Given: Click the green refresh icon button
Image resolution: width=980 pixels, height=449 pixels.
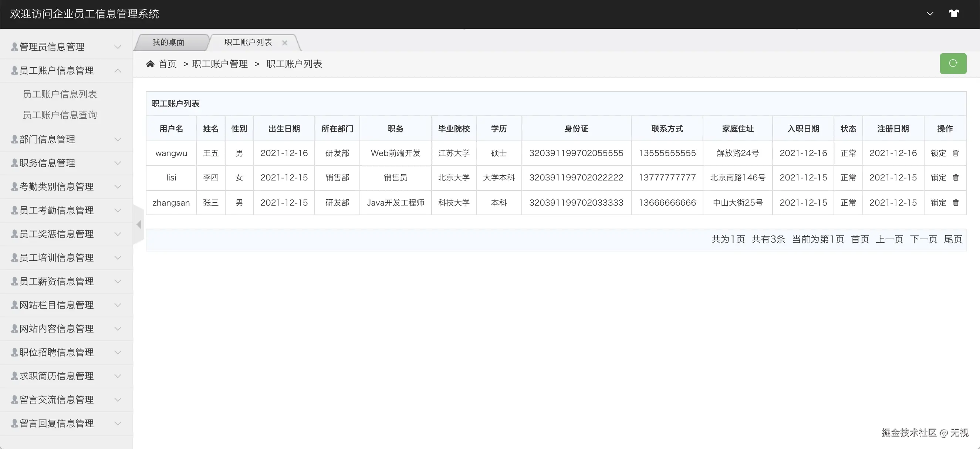Looking at the screenshot, I should tap(953, 63).
